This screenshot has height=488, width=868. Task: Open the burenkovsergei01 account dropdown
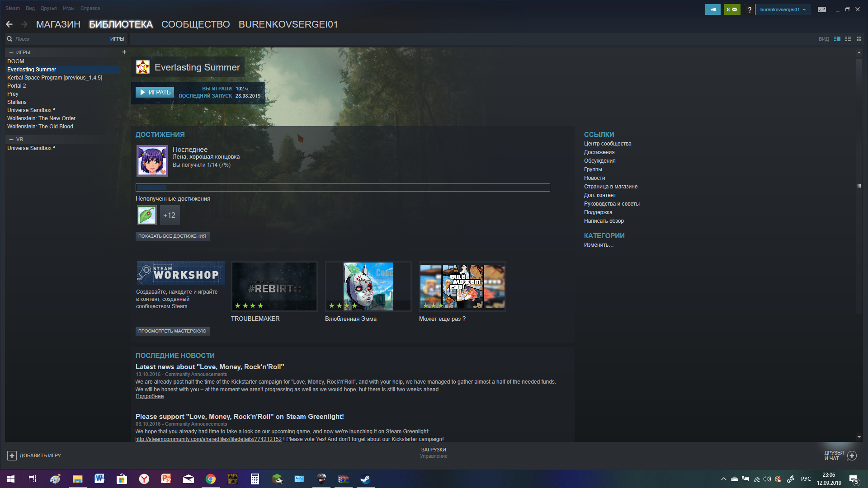tap(783, 9)
